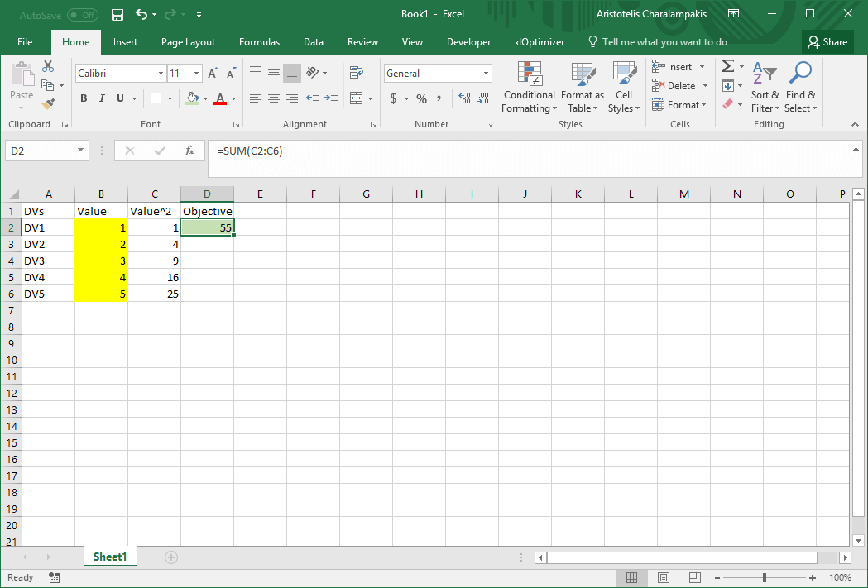Expand the Calibri font name dropdown
This screenshot has height=588, width=868.
[x=161, y=74]
